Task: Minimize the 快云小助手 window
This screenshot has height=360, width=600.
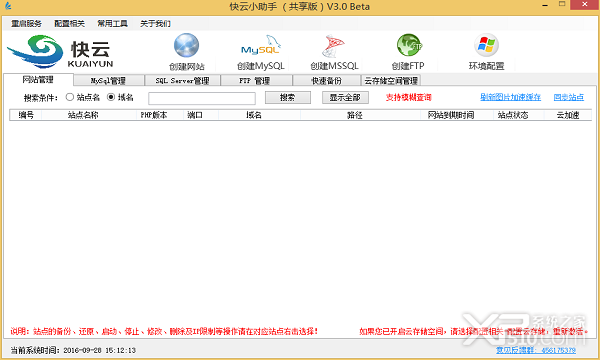Action: tap(545, 5)
